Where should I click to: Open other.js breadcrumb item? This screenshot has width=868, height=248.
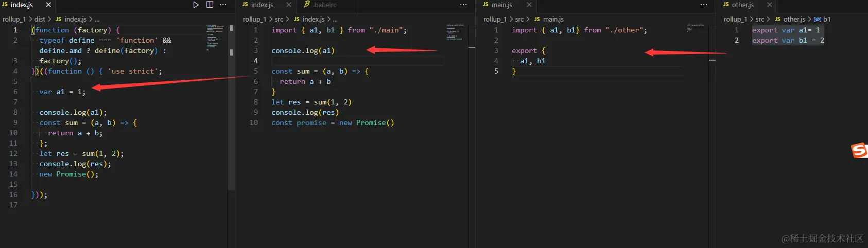click(x=794, y=19)
